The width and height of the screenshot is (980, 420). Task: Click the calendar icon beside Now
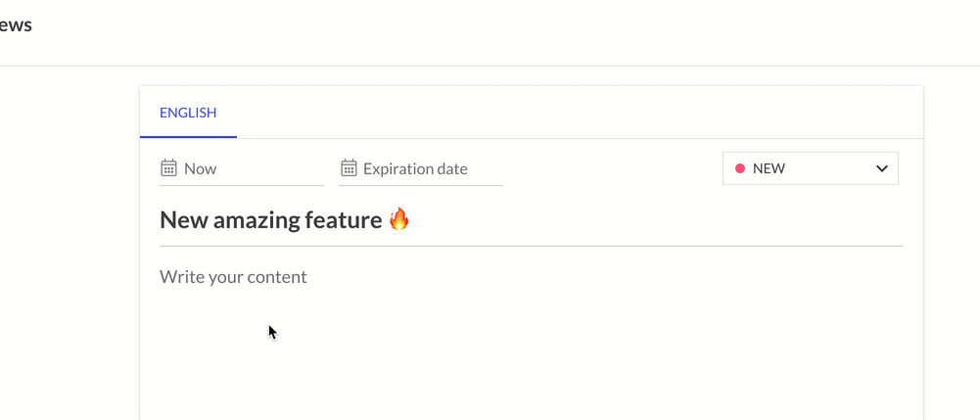point(168,168)
